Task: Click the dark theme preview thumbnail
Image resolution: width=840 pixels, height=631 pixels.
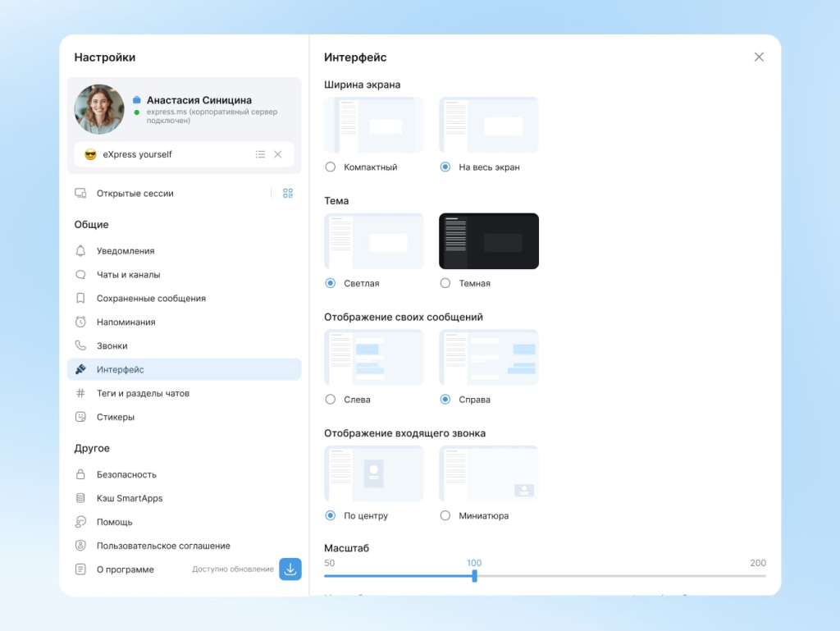Action: (489, 241)
